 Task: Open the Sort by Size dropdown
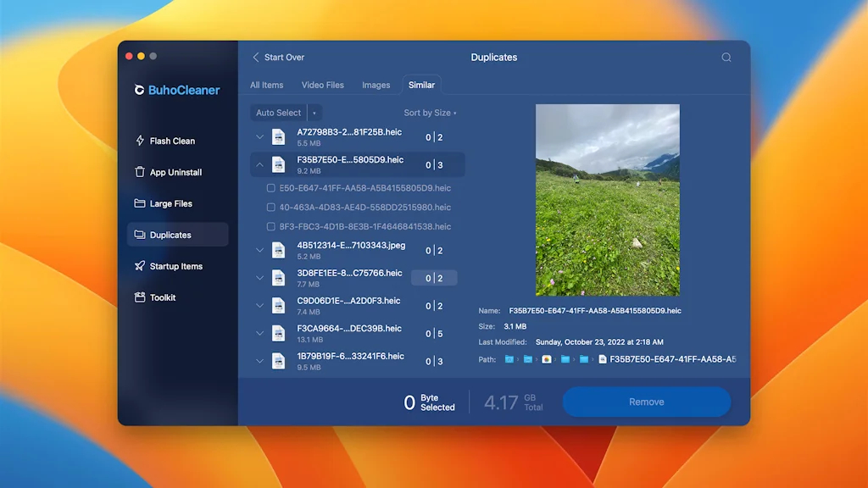click(x=430, y=113)
